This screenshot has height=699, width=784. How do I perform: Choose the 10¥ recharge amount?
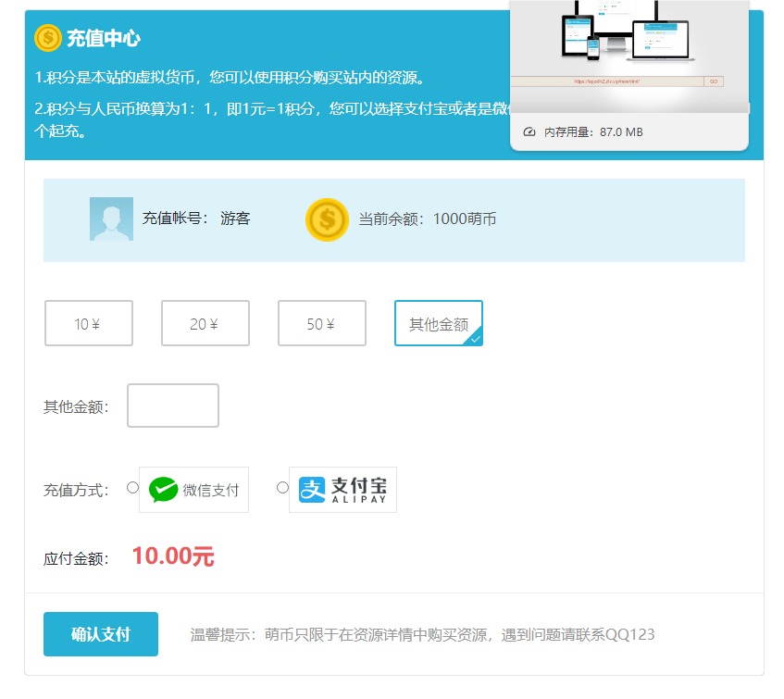click(x=89, y=324)
